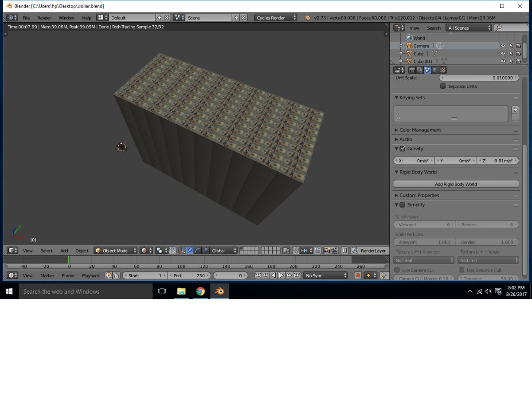The width and height of the screenshot is (532, 405).
Task: Open the Texture properties tab icon
Action: tap(443, 70)
